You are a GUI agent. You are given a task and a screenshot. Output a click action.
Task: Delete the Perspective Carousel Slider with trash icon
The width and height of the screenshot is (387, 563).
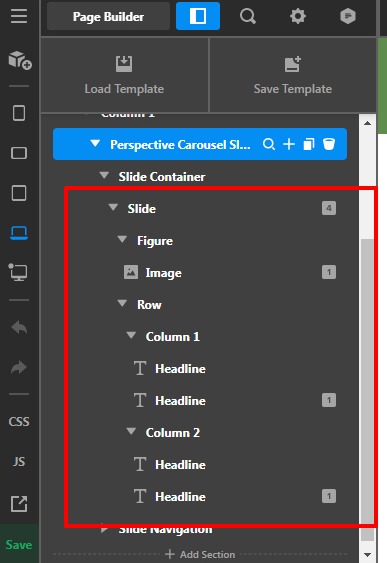[x=329, y=144]
